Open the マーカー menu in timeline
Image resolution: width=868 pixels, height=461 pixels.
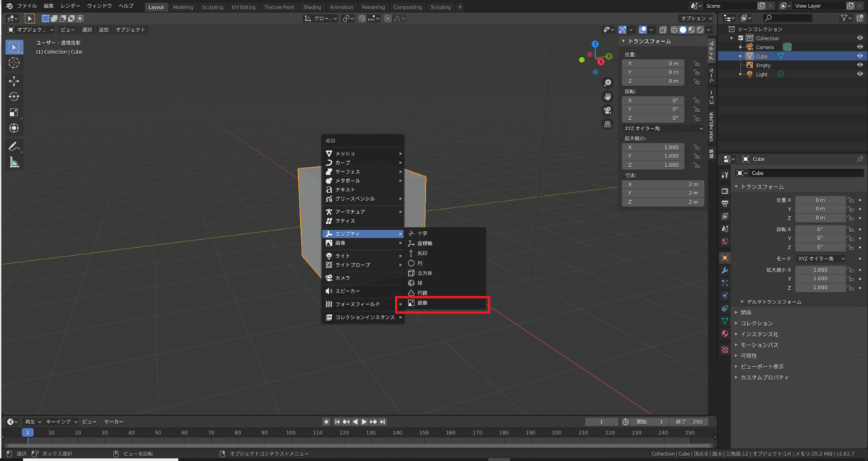coord(113,421)
